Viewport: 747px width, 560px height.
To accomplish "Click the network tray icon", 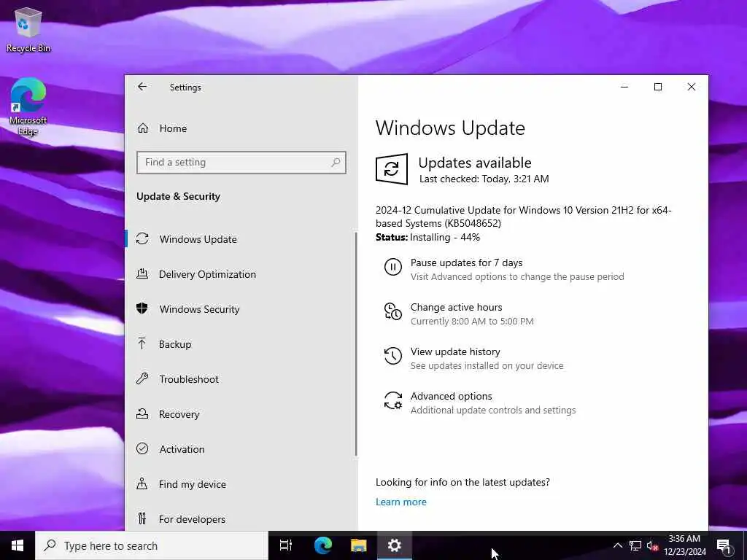I will pos(635,545).
